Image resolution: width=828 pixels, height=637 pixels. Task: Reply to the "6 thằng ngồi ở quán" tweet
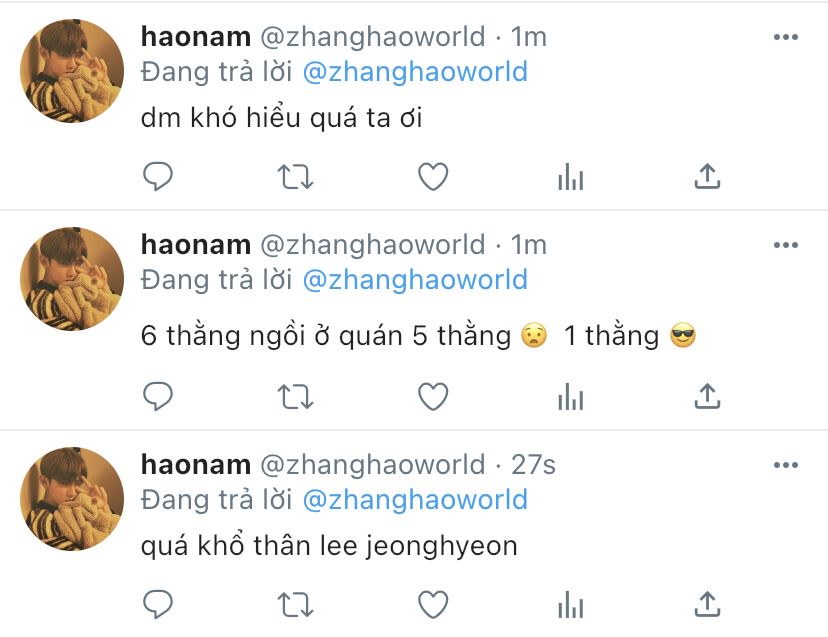tap(158, 396)
